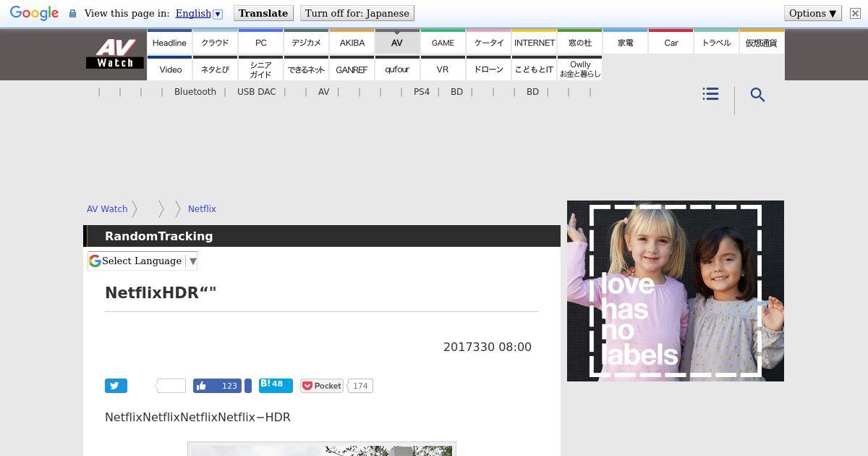
Task: Click the Netflix breadcrumb link
Action: pos(202,208)
